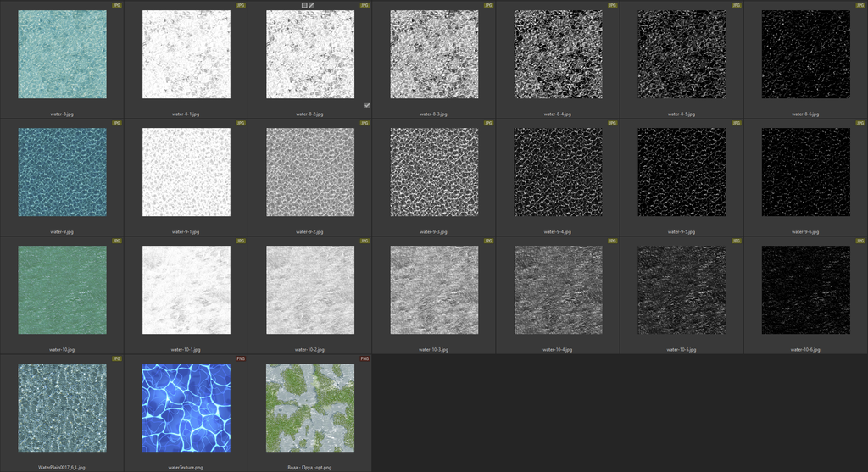This screenshot has height=472, width=868.
Task: Toggle the checkbox on the water-8-2.jpg tile
Action: click(x=366, y=105)
